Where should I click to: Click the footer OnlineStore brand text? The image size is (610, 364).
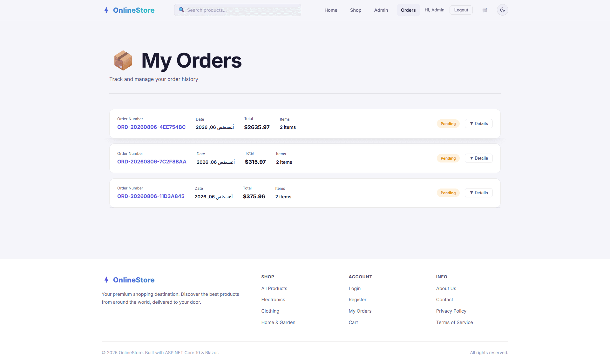(x=134, y=280)
